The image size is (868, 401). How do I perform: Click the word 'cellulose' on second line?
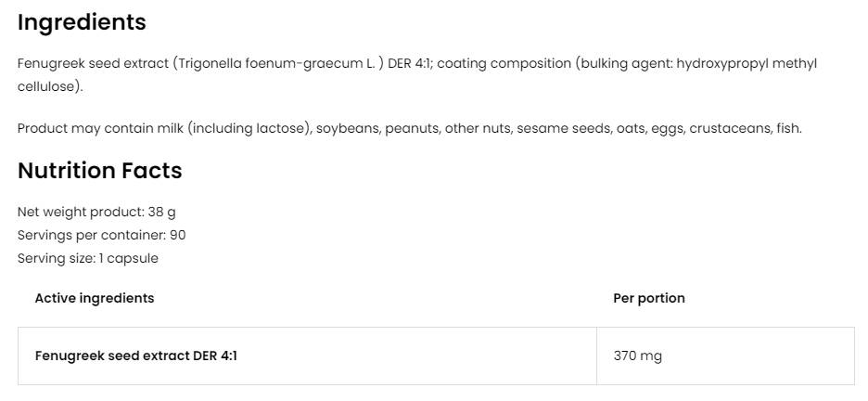coord(47,86)
